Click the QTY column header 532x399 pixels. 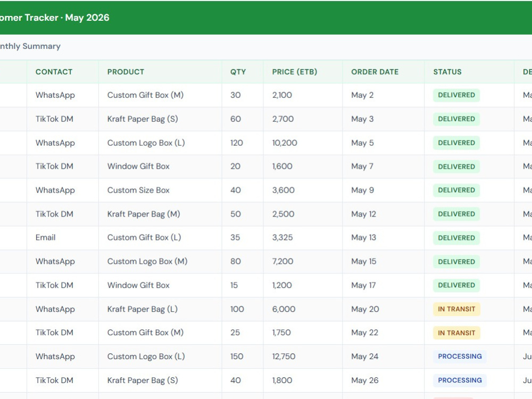pyautogui.click(x=238, y=72)
